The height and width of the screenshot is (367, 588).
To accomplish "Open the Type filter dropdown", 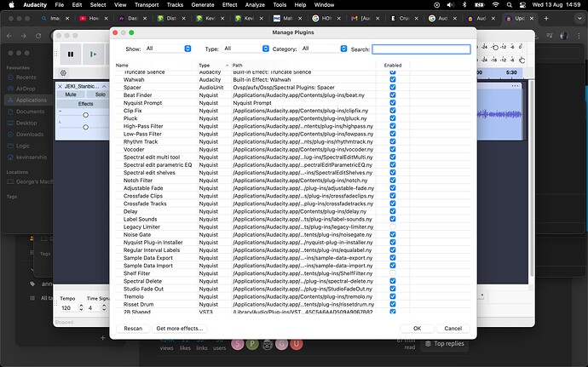I will point(245,49).
